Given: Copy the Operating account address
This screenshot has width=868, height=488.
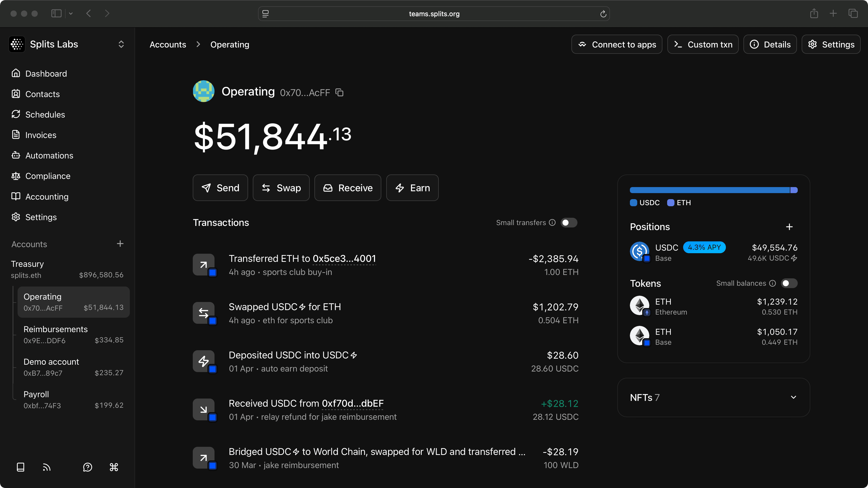Looking at the screenshot, I should (339, 92).
